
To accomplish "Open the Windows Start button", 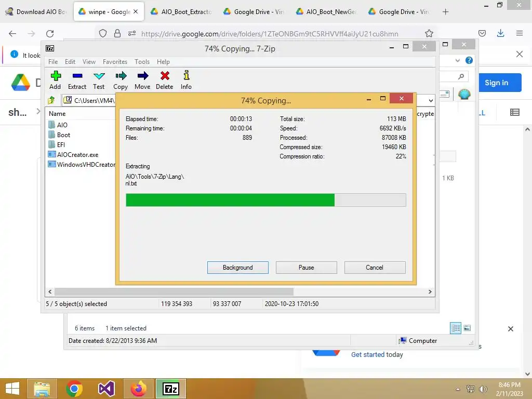I will coord(12,389).
